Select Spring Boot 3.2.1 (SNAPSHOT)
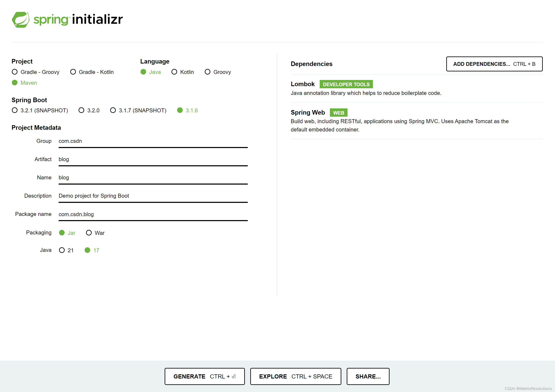The width and height of the screenshot is (555, 392). click(x=40, y=110)
